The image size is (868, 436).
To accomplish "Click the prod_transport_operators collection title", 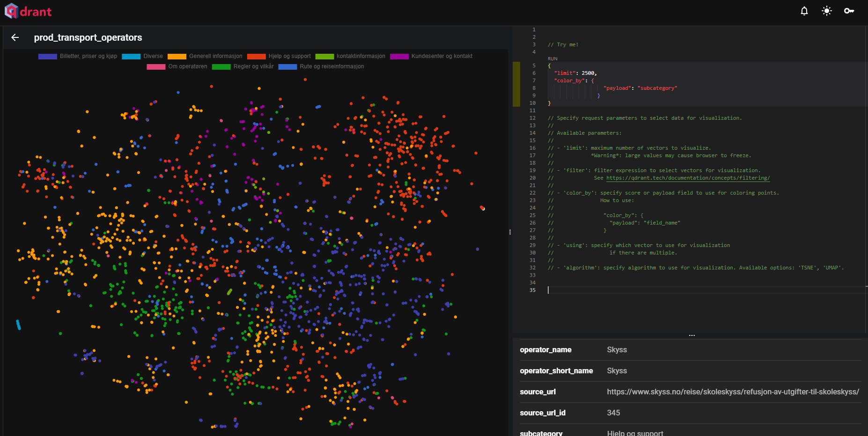I will 88,37.
